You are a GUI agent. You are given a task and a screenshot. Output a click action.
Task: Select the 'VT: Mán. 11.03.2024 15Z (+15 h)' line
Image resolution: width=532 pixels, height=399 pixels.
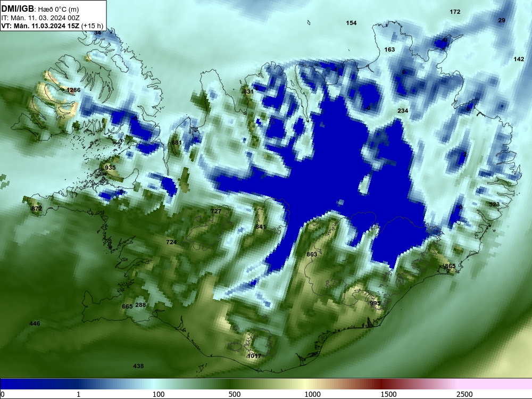tap(52, 26)
